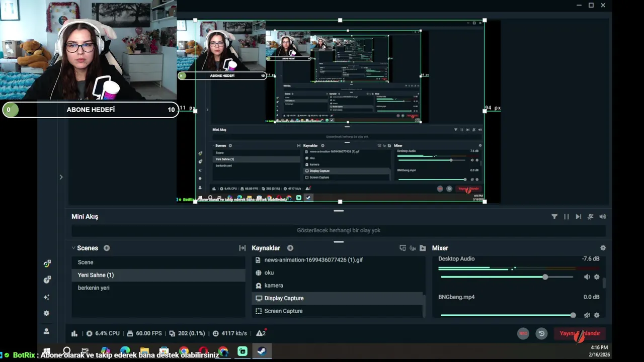This screenshot has height=362, width=644.
Task: Select the scene named Scene
Action: [x=158, y=262]
